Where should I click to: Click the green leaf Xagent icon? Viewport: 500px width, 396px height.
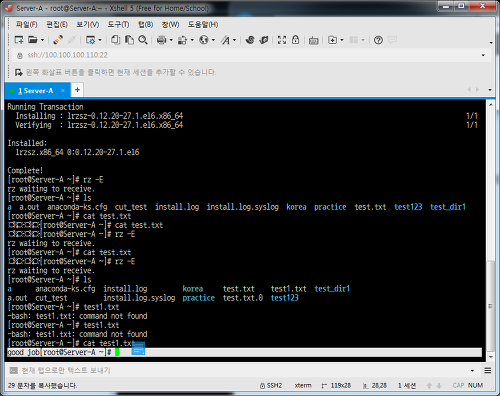click(264, 40)
